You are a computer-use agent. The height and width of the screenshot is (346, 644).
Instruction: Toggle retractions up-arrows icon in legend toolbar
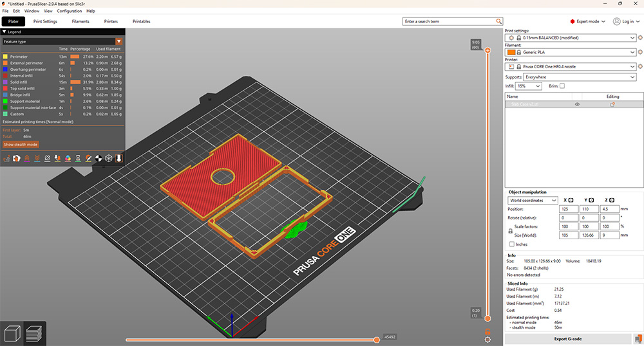click(x=27, y=158)
